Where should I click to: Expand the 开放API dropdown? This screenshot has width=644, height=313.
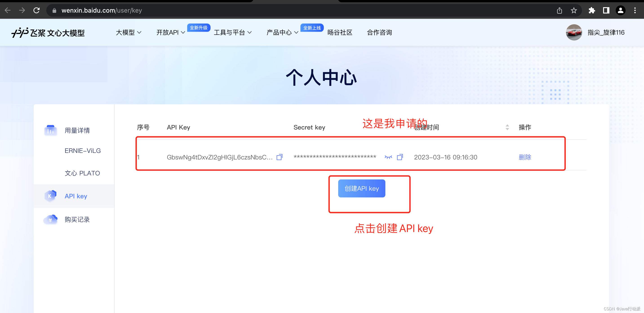[171, 33]
